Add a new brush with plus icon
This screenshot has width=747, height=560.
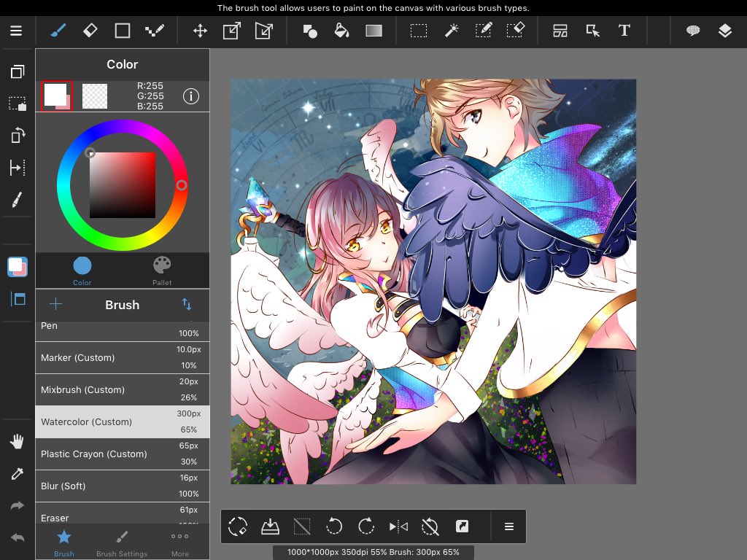tap(55, 304)
